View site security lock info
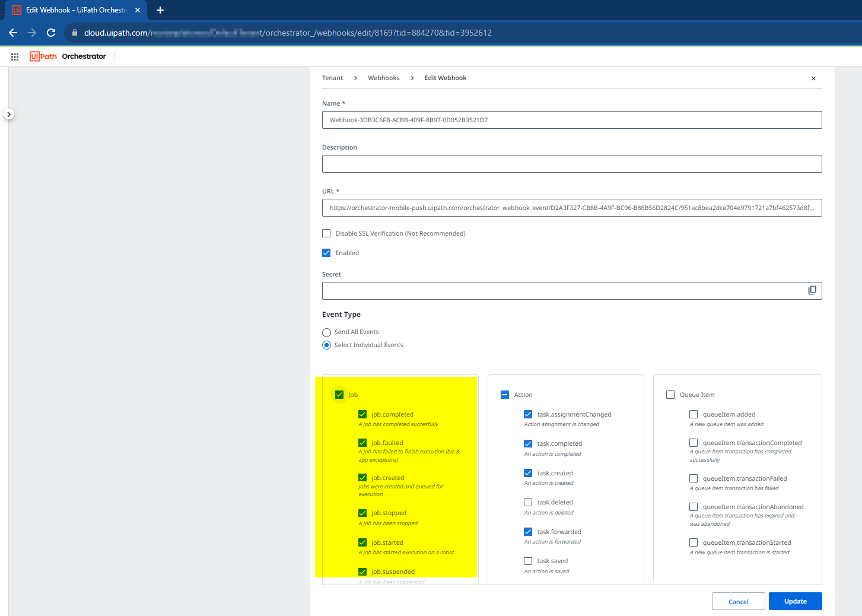Image resolution: width=862 pixels, height=616 pixels. (x=75, y=33)
